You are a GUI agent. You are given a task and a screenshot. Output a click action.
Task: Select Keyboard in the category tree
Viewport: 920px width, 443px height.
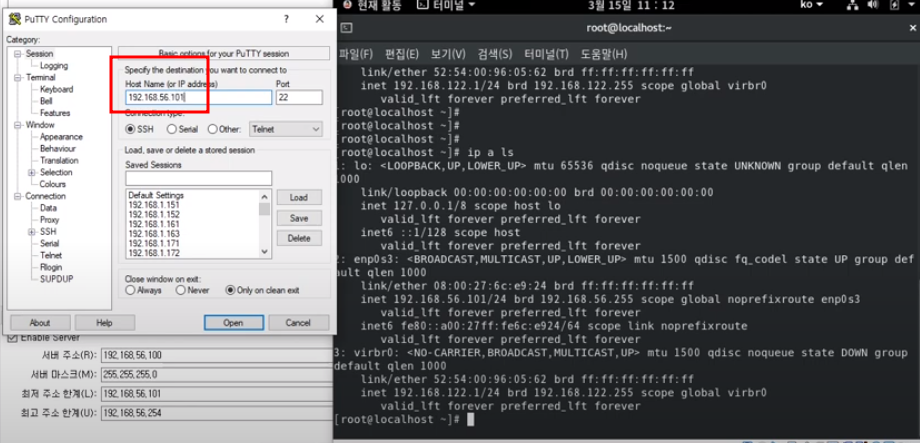[x=56, y=89]
